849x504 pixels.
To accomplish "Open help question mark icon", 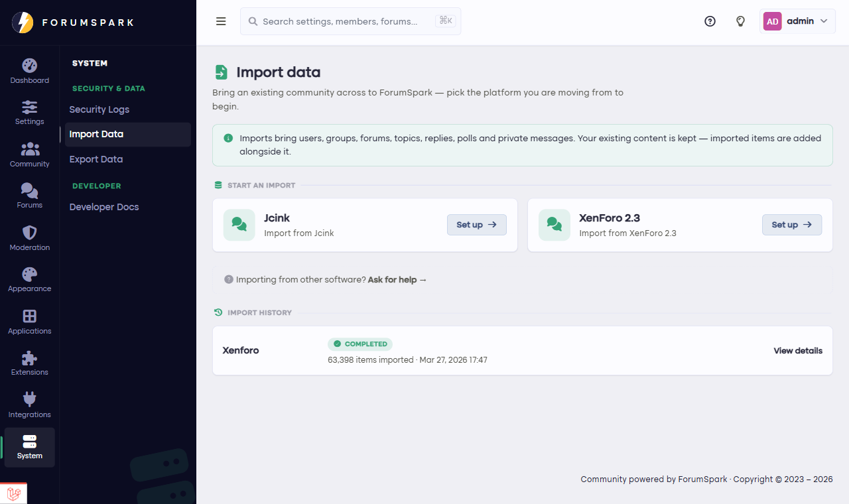I will pos(710,21).
